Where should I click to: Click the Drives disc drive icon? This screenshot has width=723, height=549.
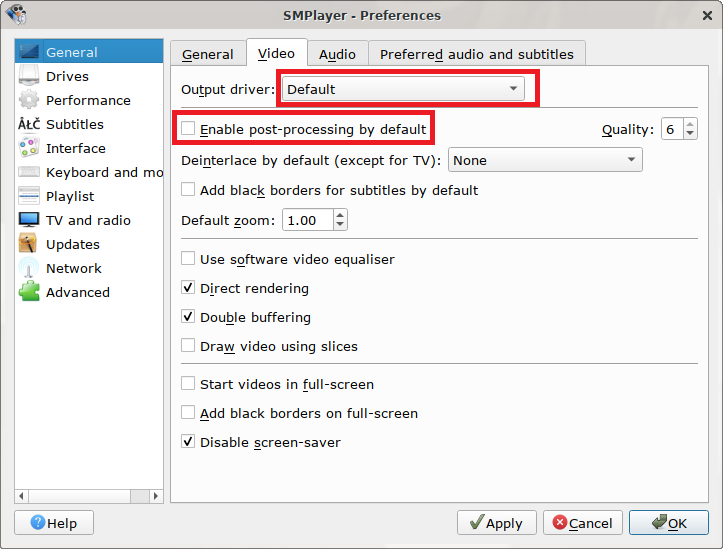pos(29,76)
